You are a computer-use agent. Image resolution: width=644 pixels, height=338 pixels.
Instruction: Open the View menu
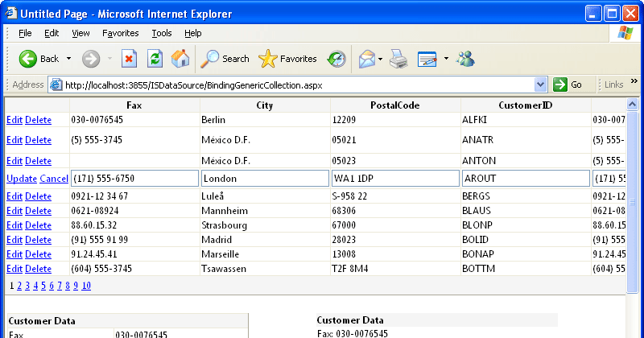[x=80, y=33]
